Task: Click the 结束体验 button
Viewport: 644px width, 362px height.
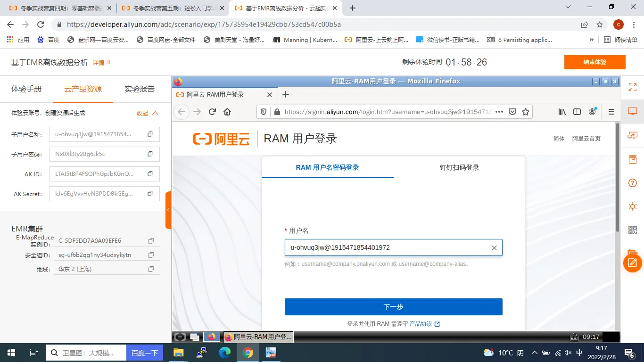Action: coord(594,62)
